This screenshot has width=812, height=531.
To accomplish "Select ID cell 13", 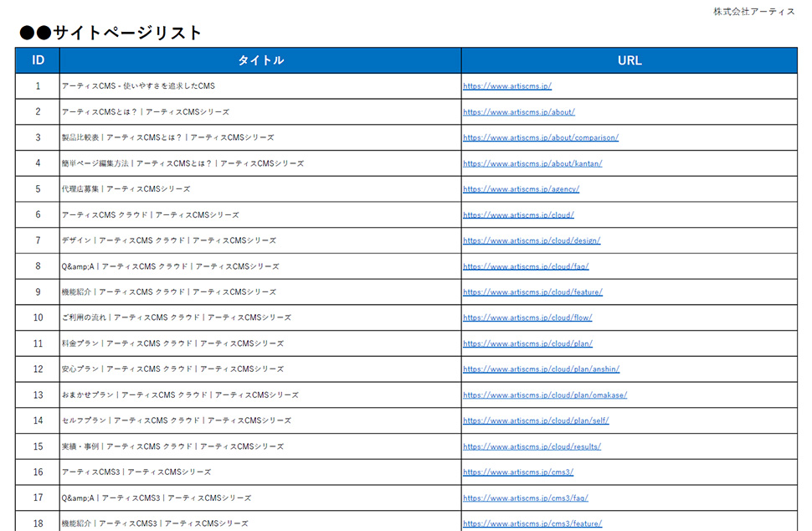I will [x=38, y=394].
